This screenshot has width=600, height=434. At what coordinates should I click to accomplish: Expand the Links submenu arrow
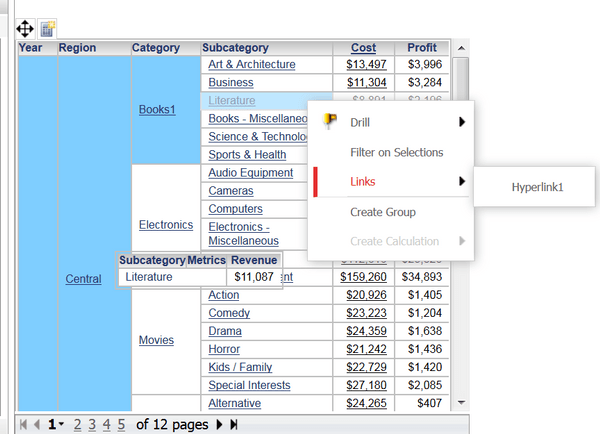461,181
